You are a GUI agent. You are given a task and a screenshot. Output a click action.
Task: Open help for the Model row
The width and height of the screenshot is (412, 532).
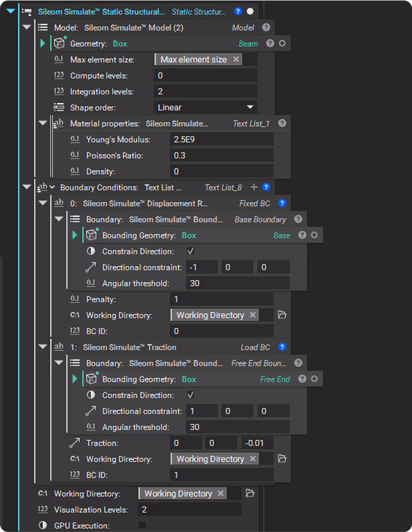[266, 27]
